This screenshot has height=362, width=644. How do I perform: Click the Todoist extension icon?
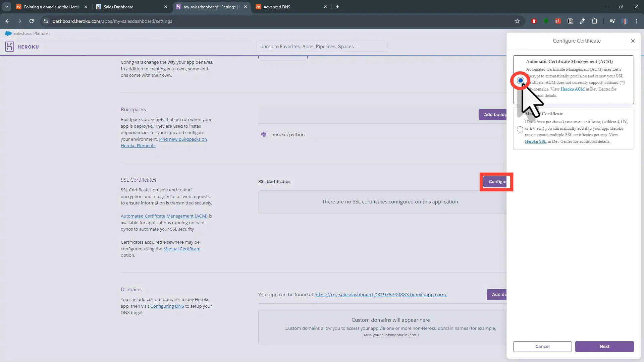tap(558, 21)
